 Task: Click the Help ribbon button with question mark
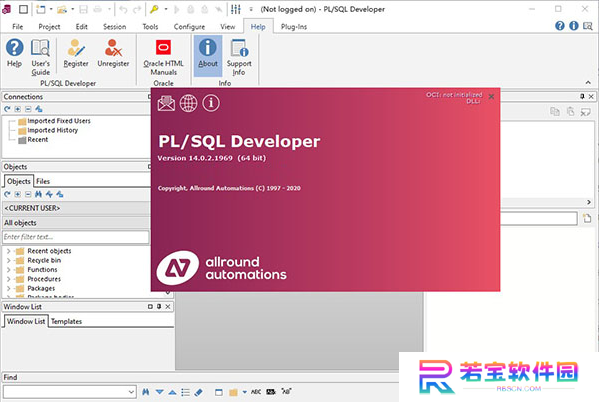14,53
